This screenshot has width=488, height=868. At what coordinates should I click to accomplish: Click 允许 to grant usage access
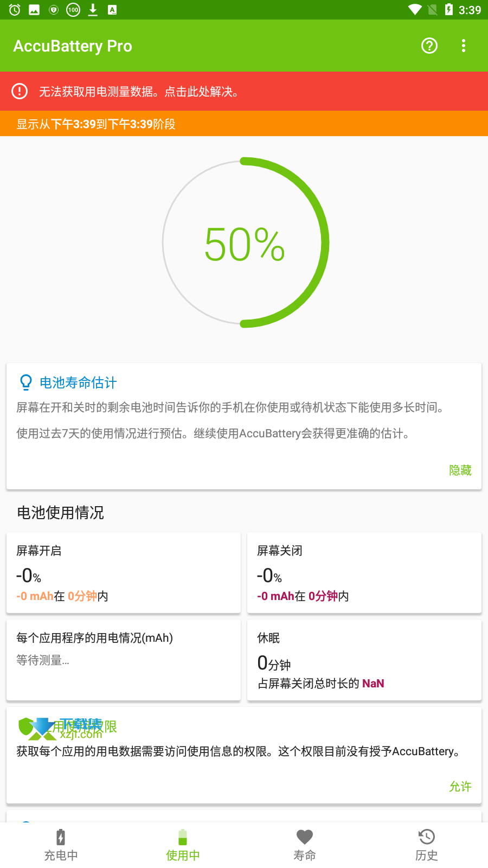(460, 787)
